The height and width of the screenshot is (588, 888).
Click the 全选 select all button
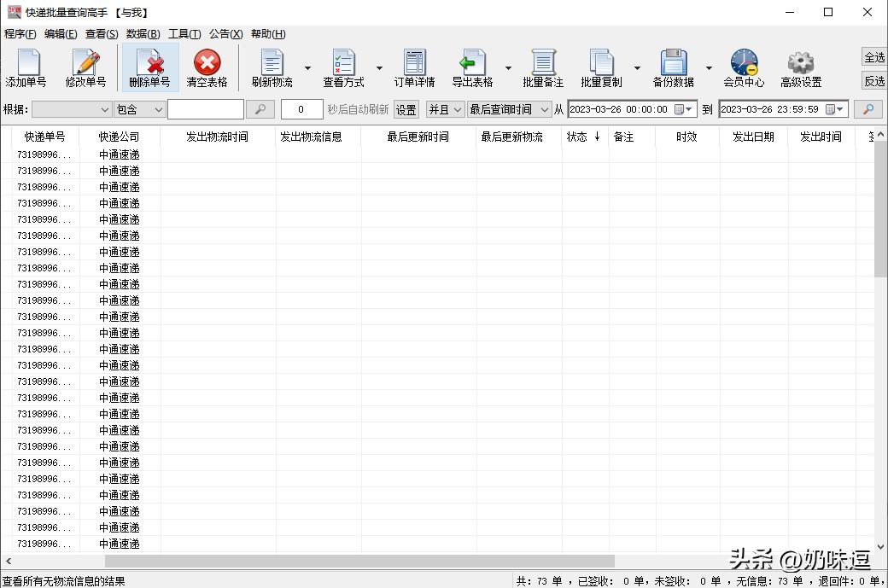(x=874, y=57)
